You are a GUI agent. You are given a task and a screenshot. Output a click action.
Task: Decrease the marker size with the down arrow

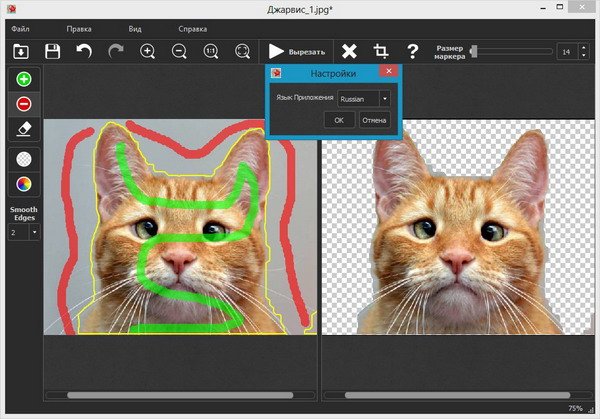584,55
